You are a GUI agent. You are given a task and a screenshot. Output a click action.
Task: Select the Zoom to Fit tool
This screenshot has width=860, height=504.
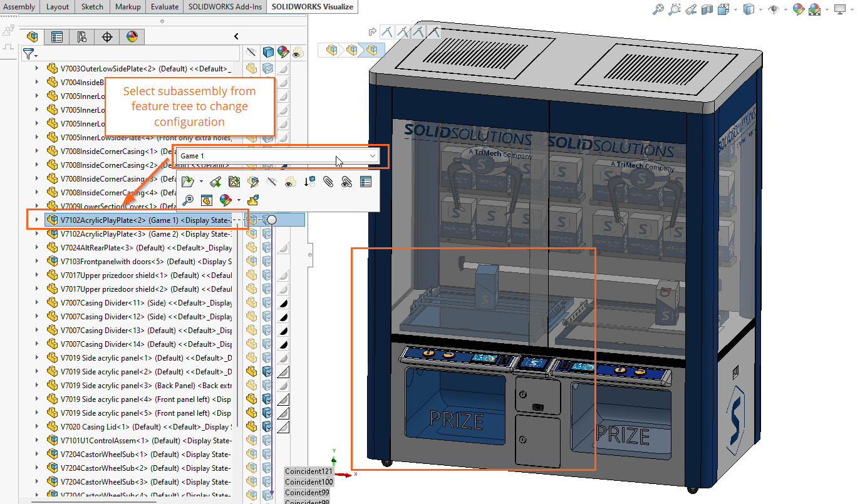point(658,9)
